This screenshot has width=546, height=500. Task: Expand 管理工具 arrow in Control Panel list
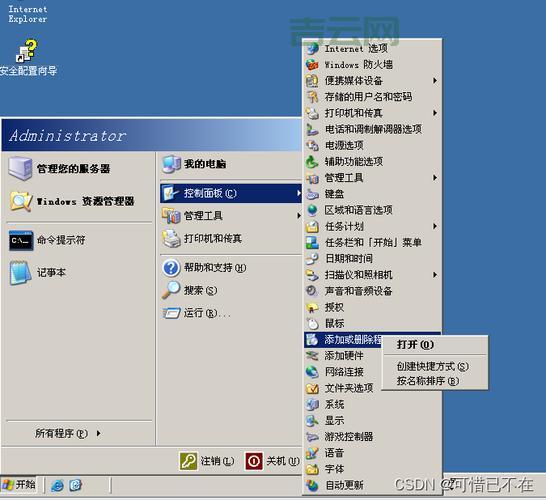435,178
